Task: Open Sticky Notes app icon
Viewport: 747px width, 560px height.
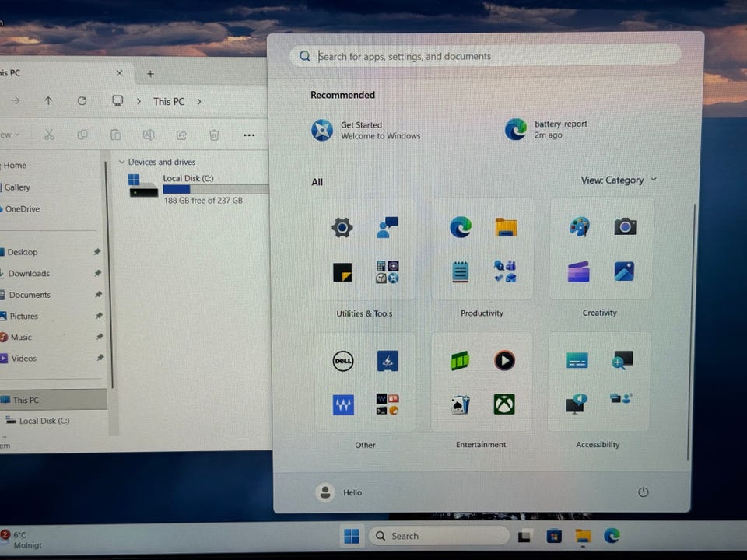Action: pyautogui.click(x=342, y=271)
